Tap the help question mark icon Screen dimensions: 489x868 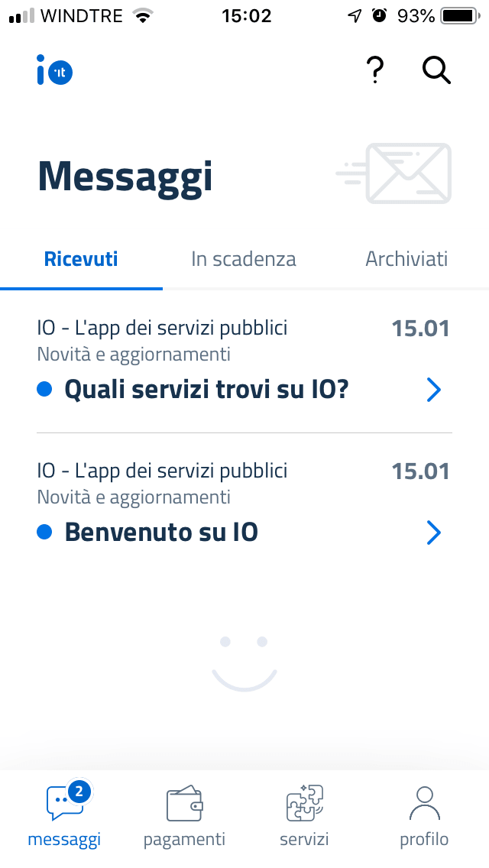pyautogui.click(x=375, y=70)
